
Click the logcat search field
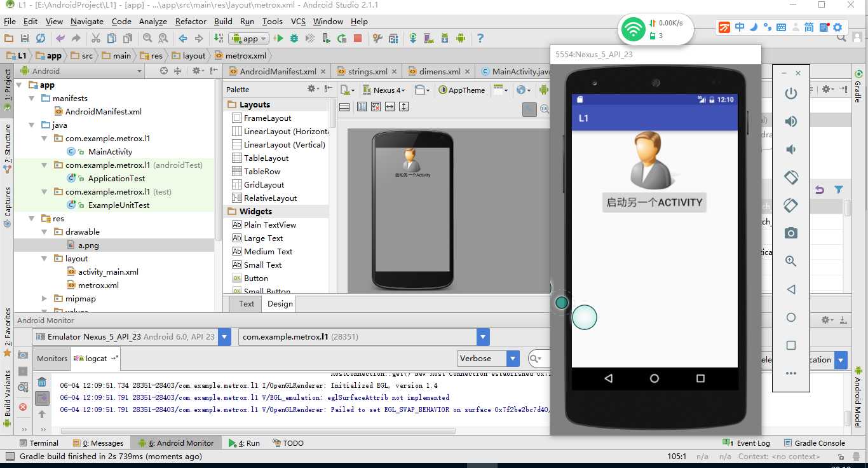tap(539, 359)
